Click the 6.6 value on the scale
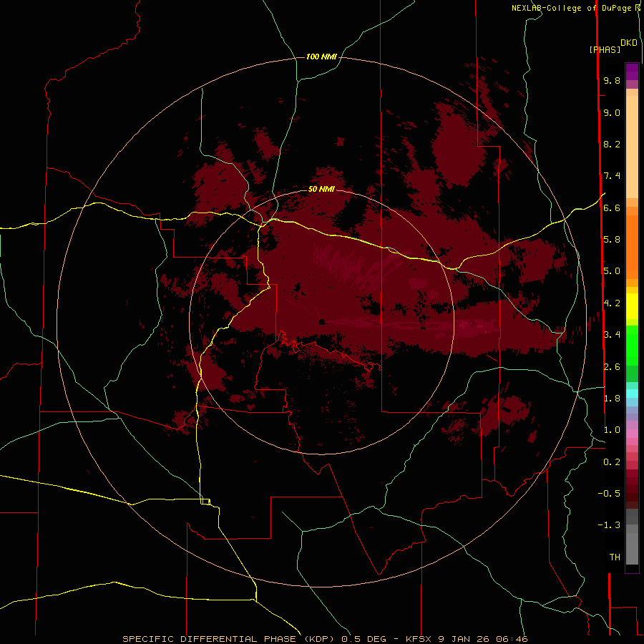644x644 pixels. (612, 208)
